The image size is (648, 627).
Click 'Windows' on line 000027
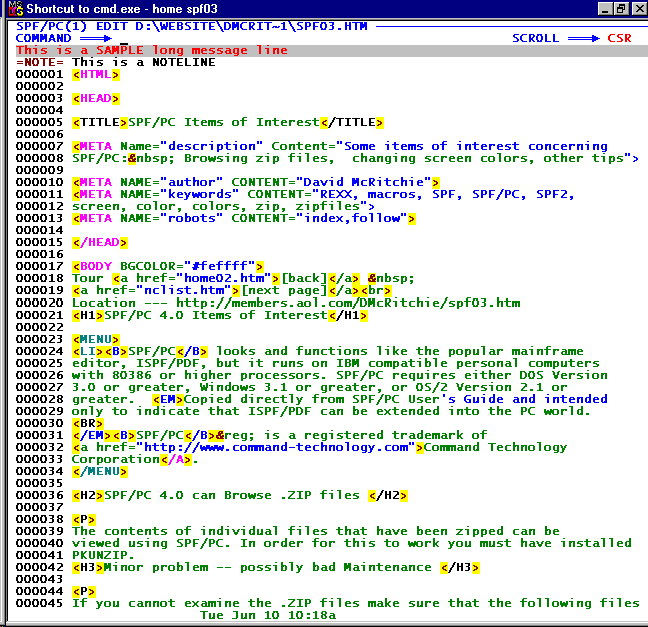point(228,387)
